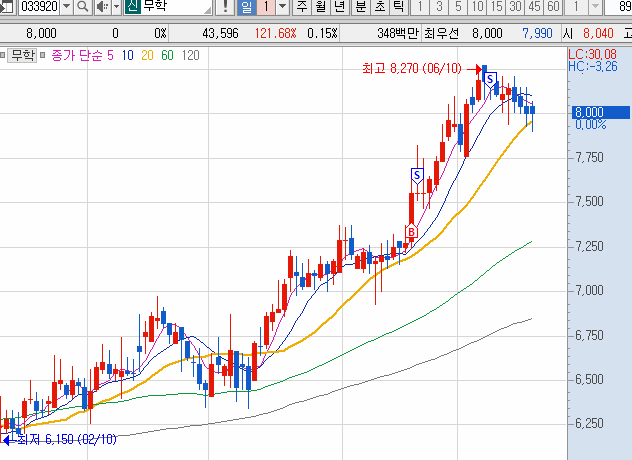Switch to weekly 주 chart tab

(x=302, y=8)
